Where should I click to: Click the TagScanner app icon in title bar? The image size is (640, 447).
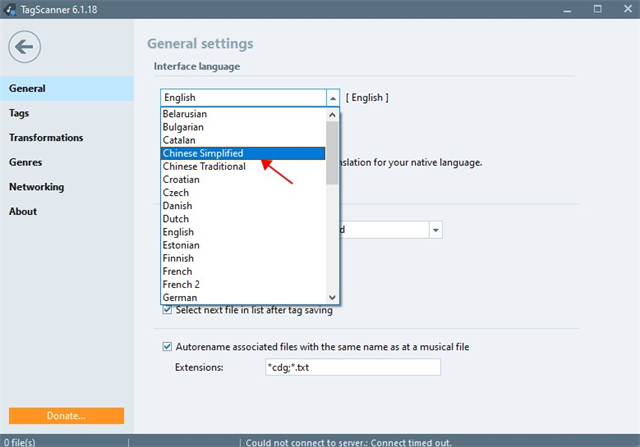tap(10, 9)
